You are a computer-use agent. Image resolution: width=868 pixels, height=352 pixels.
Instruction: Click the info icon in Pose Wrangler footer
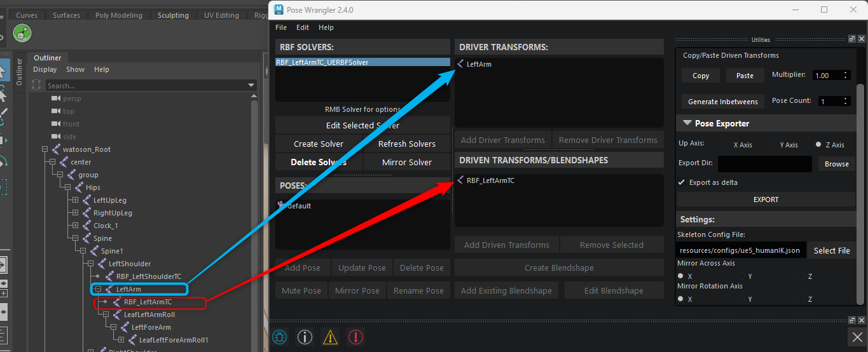tap(305, 337)
